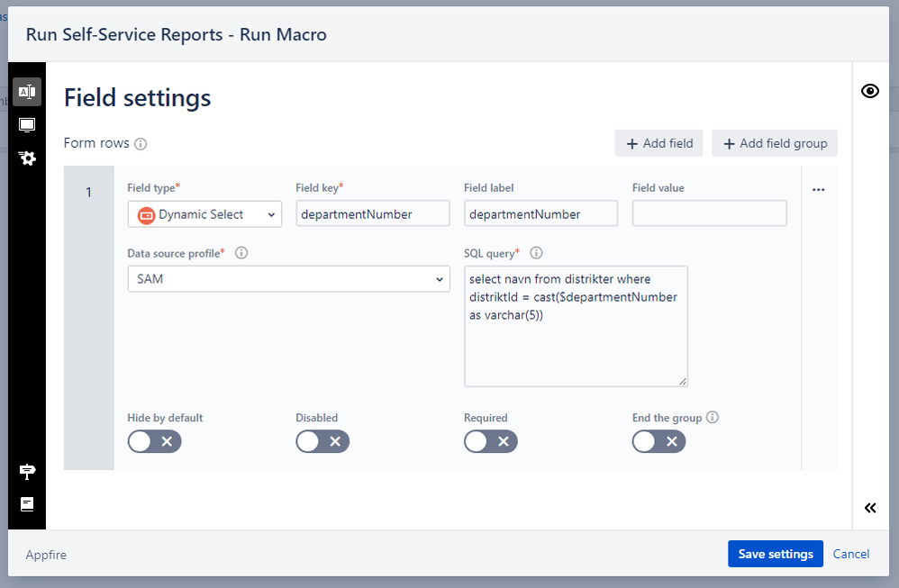Image resolution: width=899 pixels, height=588 pixels.
Task: Open the Field type Dynamic Select dropdown
Action: tap(204, 214)
